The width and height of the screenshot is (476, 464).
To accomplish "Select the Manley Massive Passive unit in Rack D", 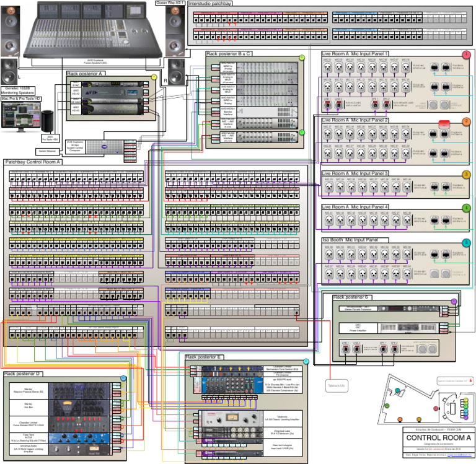I will point(79,391).
